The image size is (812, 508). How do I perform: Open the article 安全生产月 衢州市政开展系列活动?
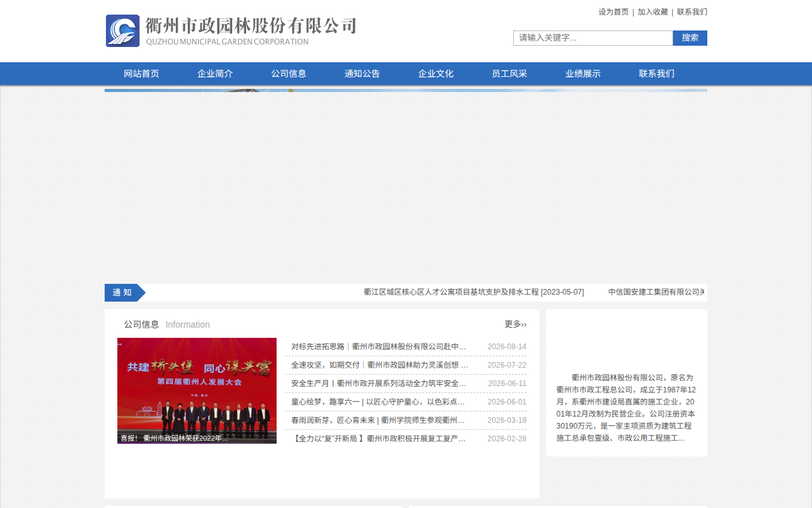coord(379,384)
